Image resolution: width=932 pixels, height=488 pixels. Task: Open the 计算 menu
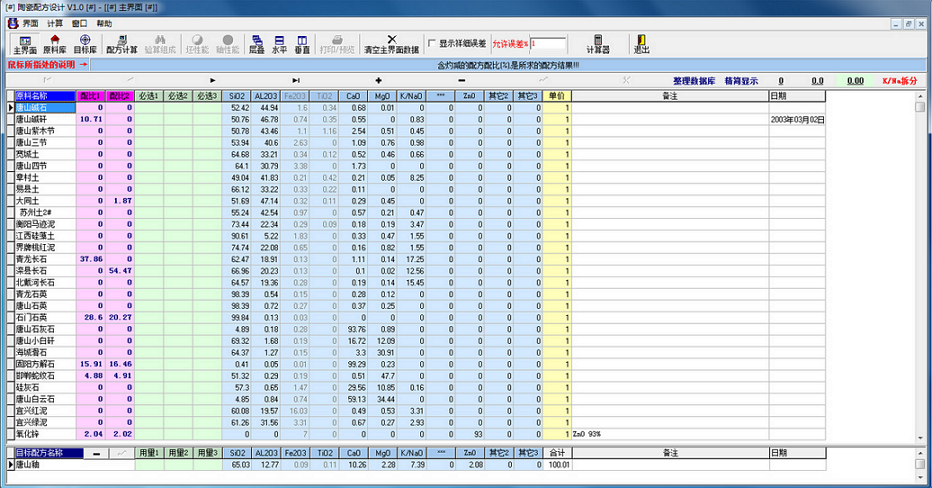(54, 22)
